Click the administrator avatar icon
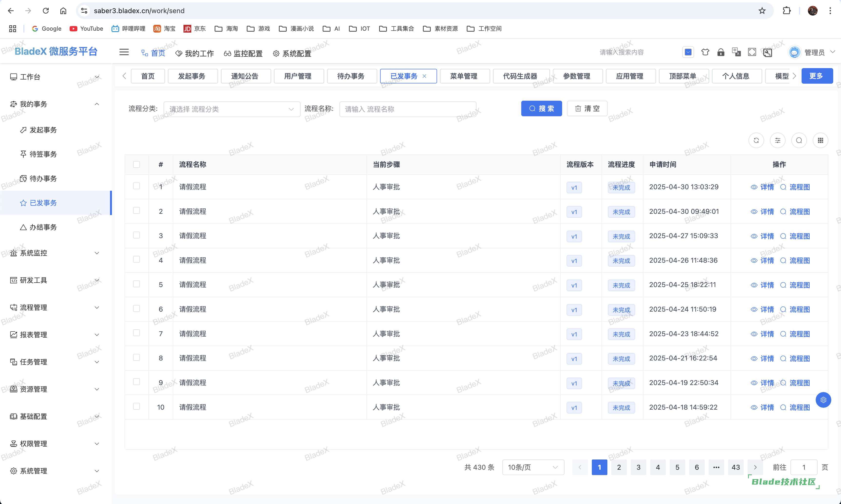841x504 pixels. 794,52
